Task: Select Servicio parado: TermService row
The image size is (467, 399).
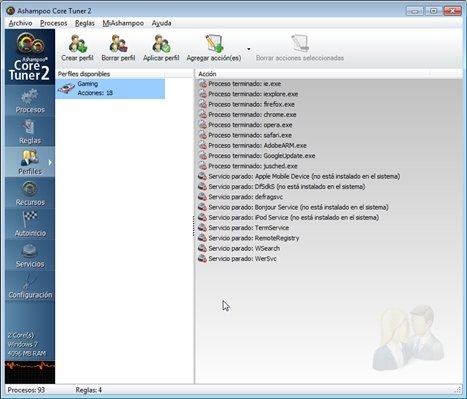Action: [x=249, y=228]
